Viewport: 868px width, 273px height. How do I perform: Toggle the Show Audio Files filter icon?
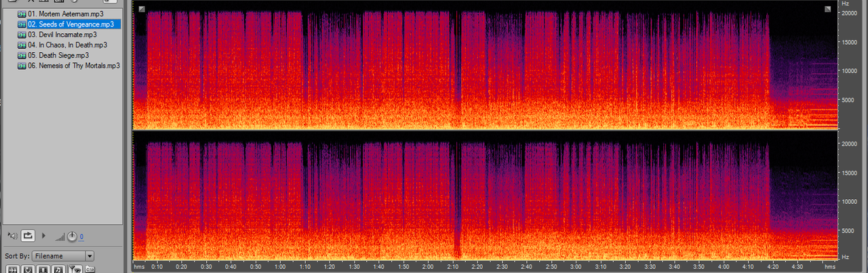pos(13,269)
